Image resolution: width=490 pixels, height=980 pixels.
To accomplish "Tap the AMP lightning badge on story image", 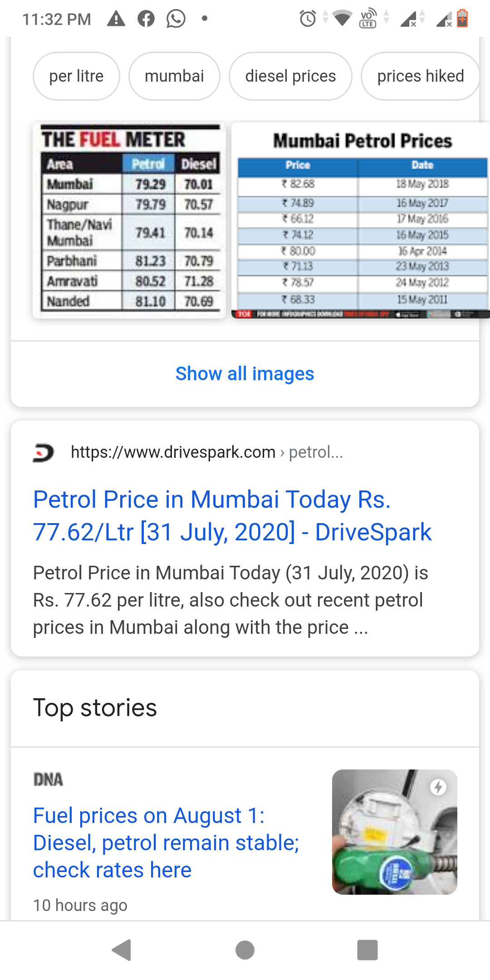I will click(438, 787).
